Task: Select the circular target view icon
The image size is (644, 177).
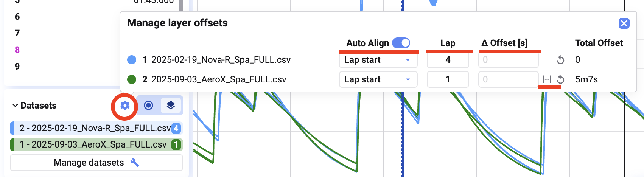Action: (149, 105)
